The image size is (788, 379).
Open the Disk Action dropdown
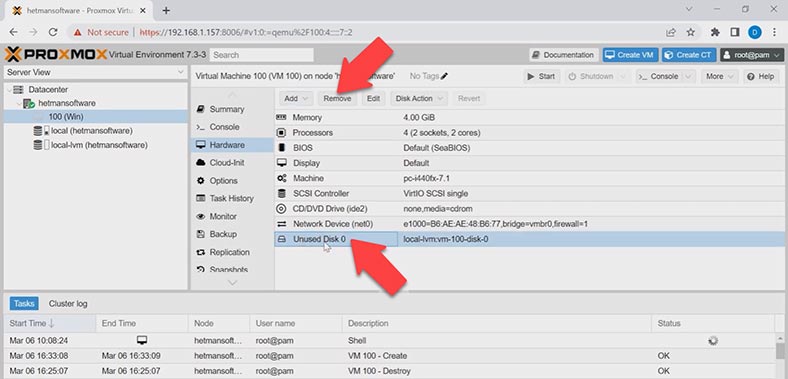419,99
